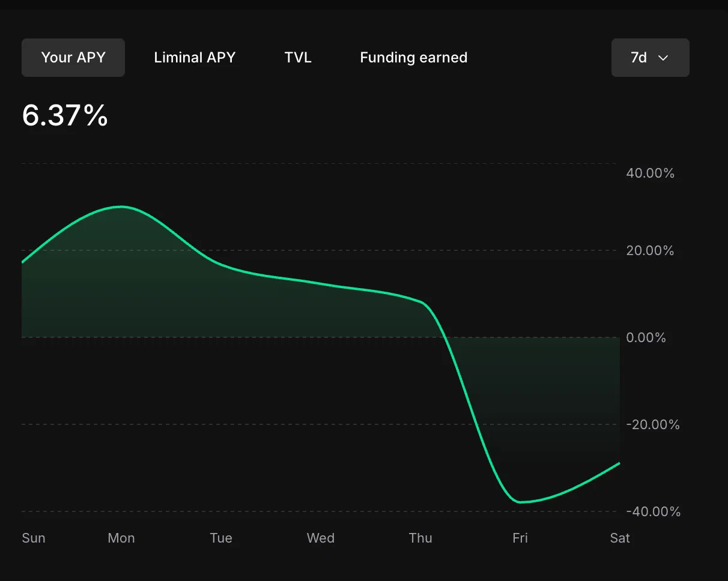728x581 pixels.
Task: Click the 20.00% y-axis label
Action: 650,250
